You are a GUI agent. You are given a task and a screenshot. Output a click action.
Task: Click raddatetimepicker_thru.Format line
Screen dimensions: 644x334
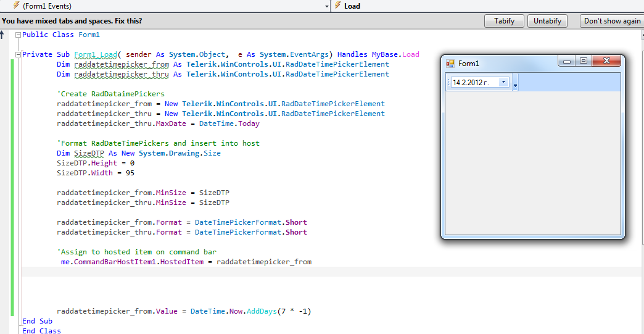181,232
